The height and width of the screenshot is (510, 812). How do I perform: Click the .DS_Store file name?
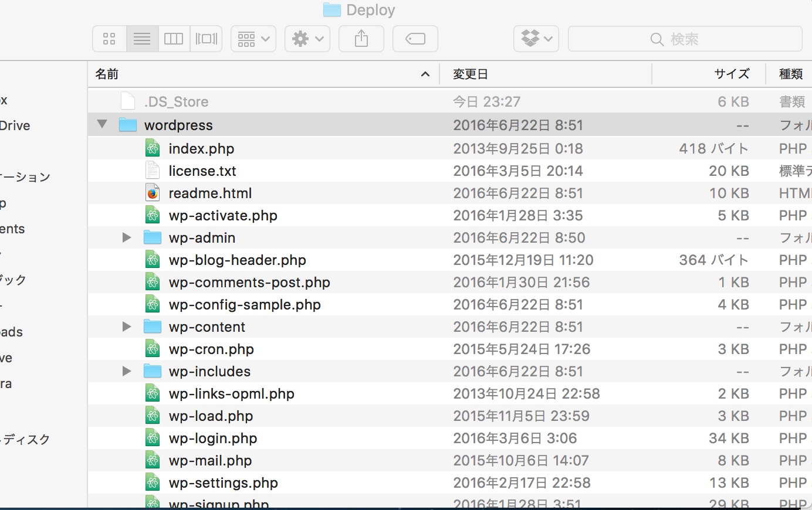click(x=176, y=102)
